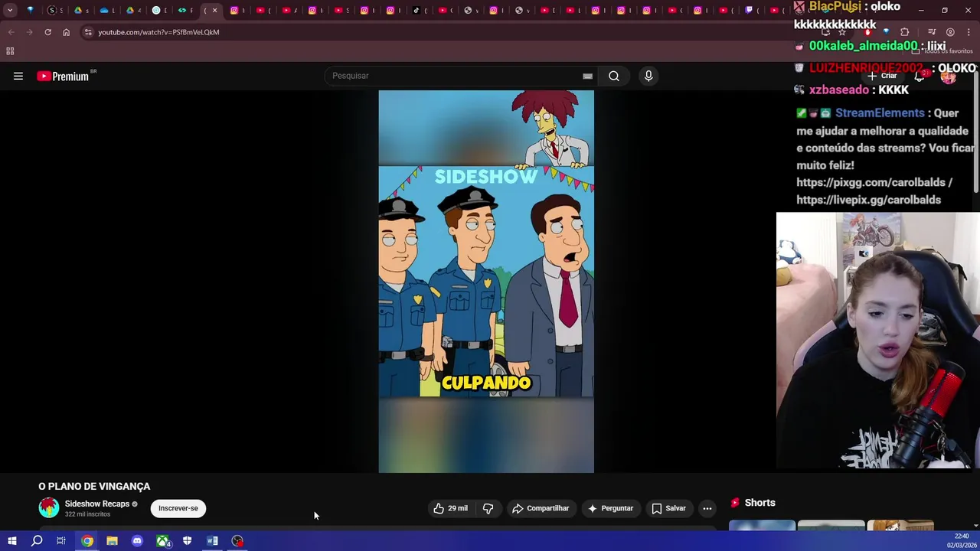Image resolution: width=980 pixels, height=551 pixels.
Task: Open Windows Security shield on taskbar
Action: click(187, 541)
